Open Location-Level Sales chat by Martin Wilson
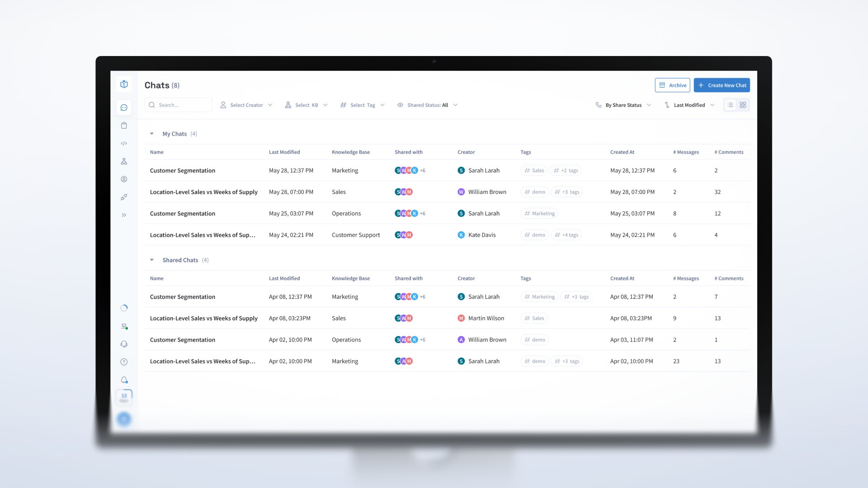868x488 pixels. click(203, 319)
